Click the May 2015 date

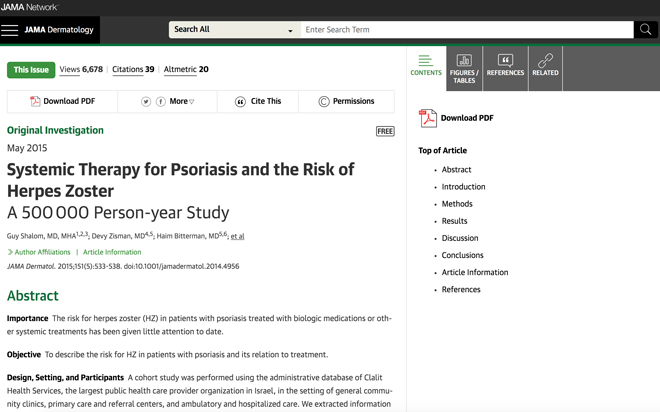[x=27, y=148]
